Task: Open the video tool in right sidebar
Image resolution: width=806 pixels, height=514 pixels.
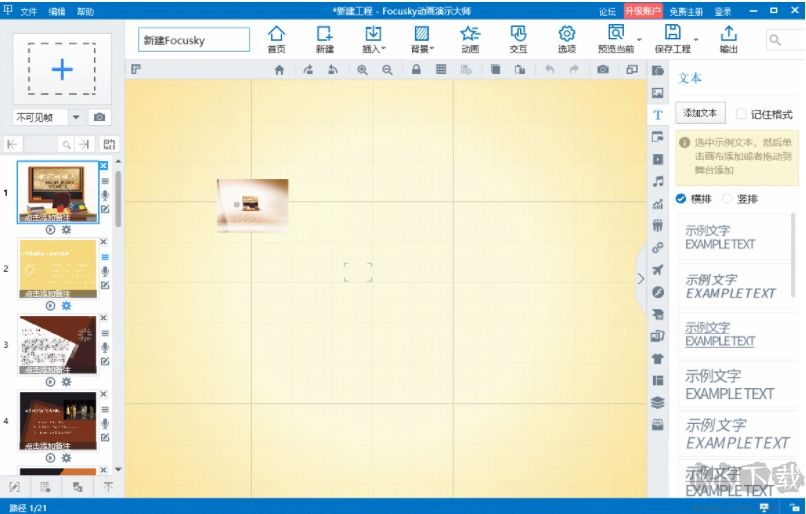Action: [657, 159]
